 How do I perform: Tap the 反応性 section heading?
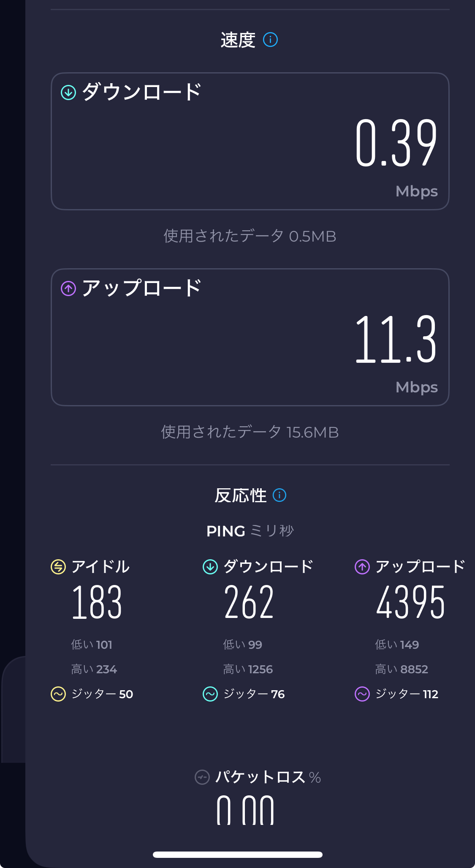click(240, 495)
